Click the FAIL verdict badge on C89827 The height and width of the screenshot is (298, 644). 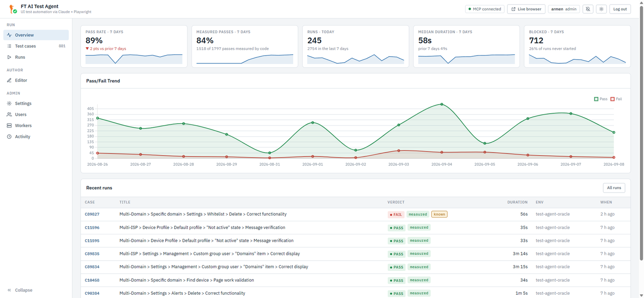coord(396,214)
